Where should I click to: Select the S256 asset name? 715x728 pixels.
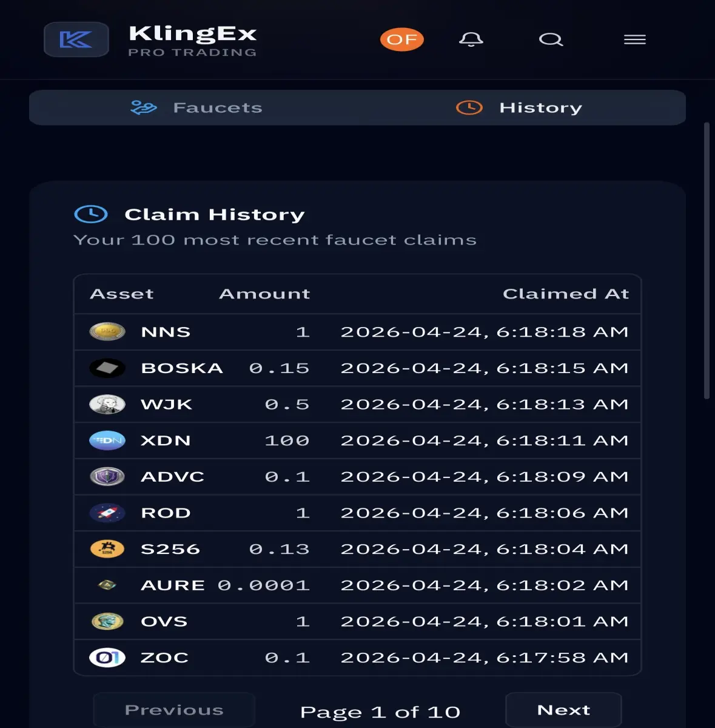tap(170, 549)
